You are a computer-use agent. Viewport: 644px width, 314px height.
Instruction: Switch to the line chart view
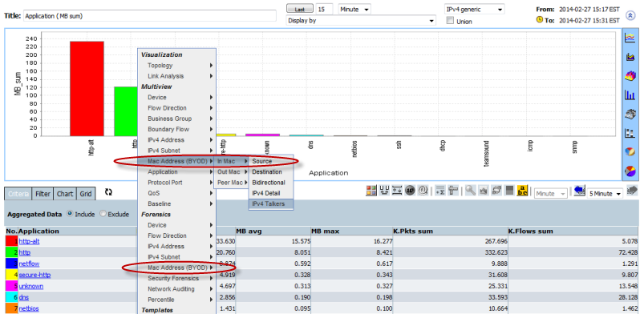[630, 38]
